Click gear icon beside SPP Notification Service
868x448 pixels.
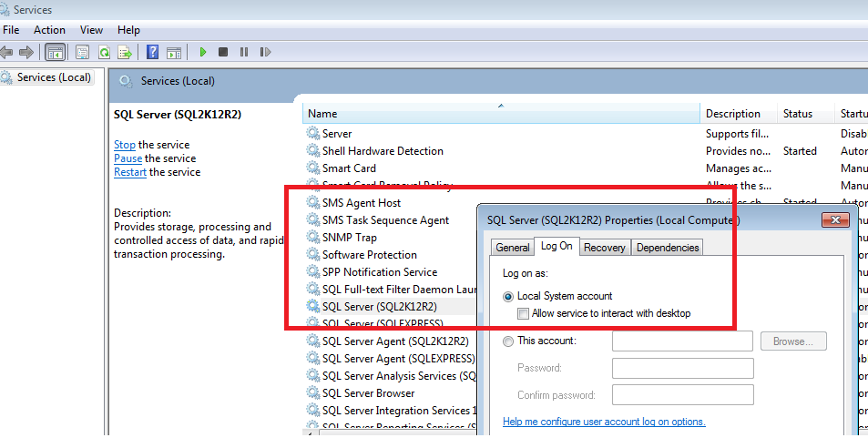tap(313, 272)
